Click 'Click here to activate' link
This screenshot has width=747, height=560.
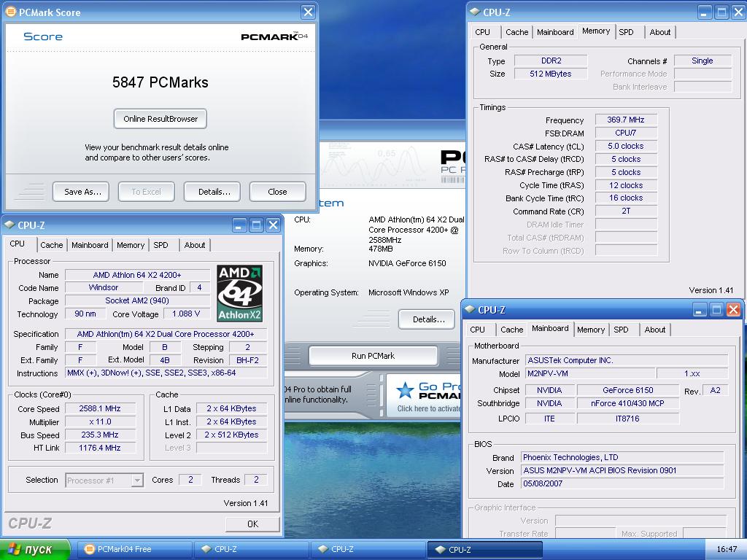coord(429,408)
